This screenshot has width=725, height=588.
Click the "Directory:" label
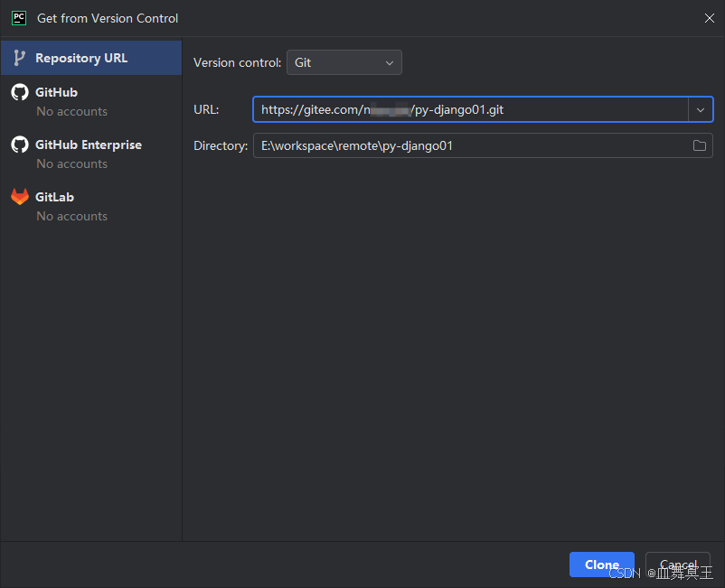click(221, 146)
